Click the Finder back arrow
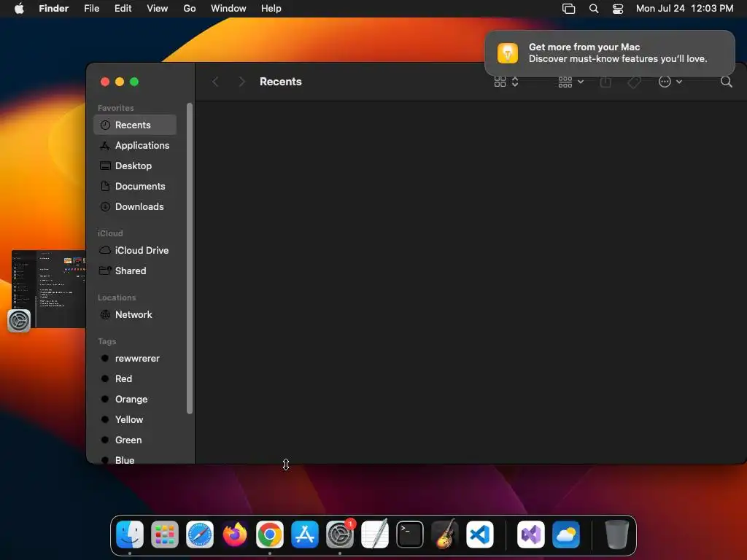 coord(215,82)
